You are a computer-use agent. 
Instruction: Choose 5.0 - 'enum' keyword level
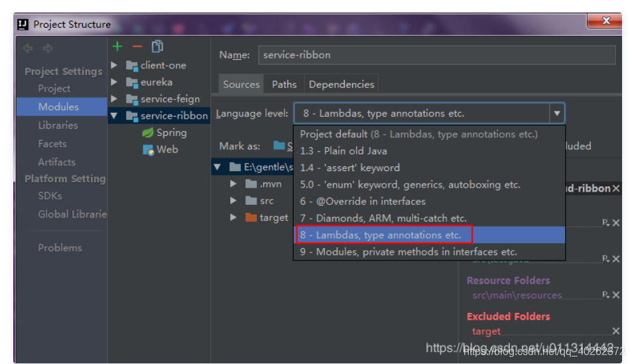(429, 184)
